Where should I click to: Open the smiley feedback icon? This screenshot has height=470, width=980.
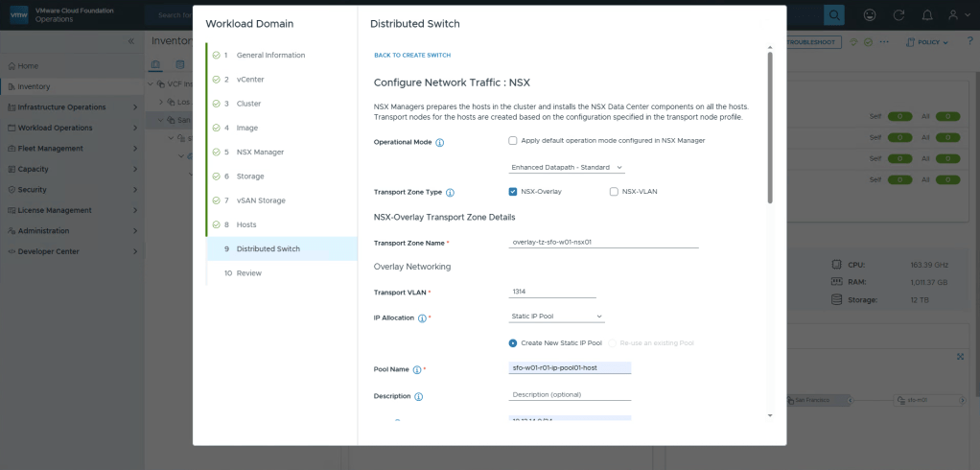(870, 15)
